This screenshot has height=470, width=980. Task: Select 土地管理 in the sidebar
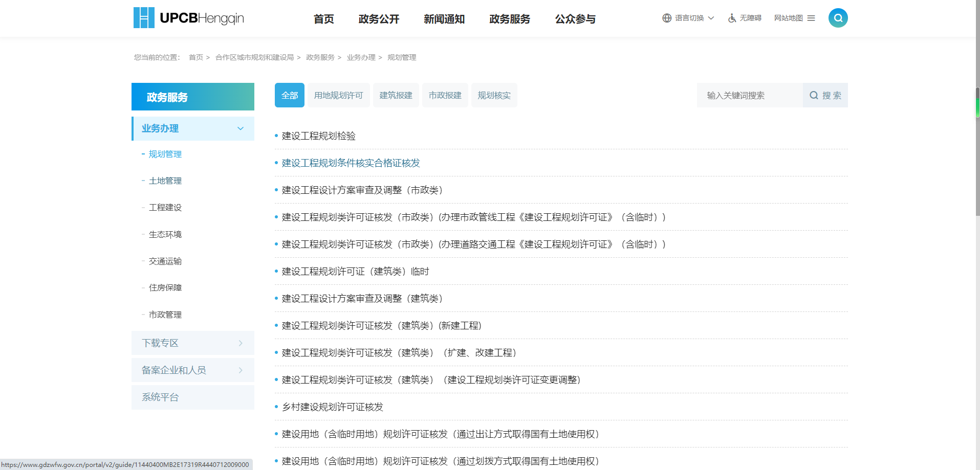(x=165, y=181)
